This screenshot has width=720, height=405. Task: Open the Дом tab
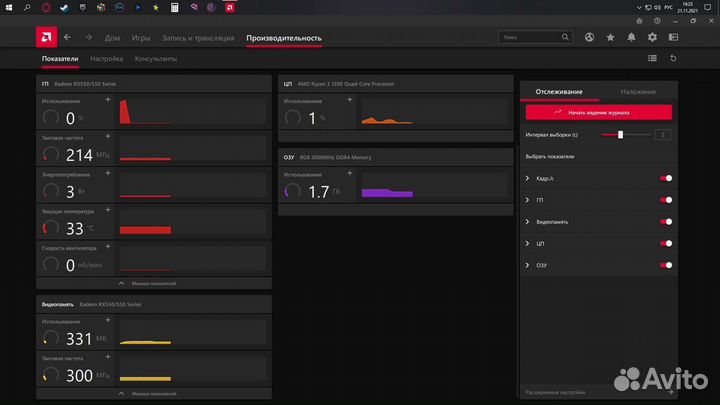[112, 38]
